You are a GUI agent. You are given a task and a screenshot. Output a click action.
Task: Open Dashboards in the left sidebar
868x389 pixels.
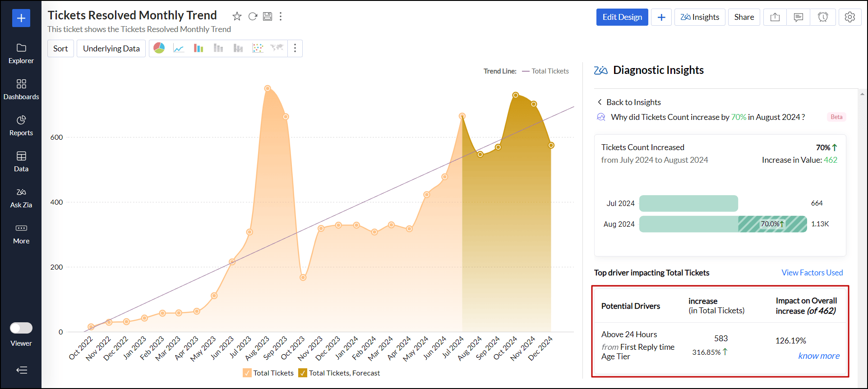[x=21, y=89]
